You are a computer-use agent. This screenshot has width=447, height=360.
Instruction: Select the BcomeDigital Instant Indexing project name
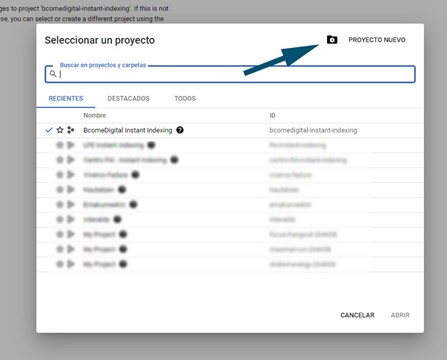point(128,130)
